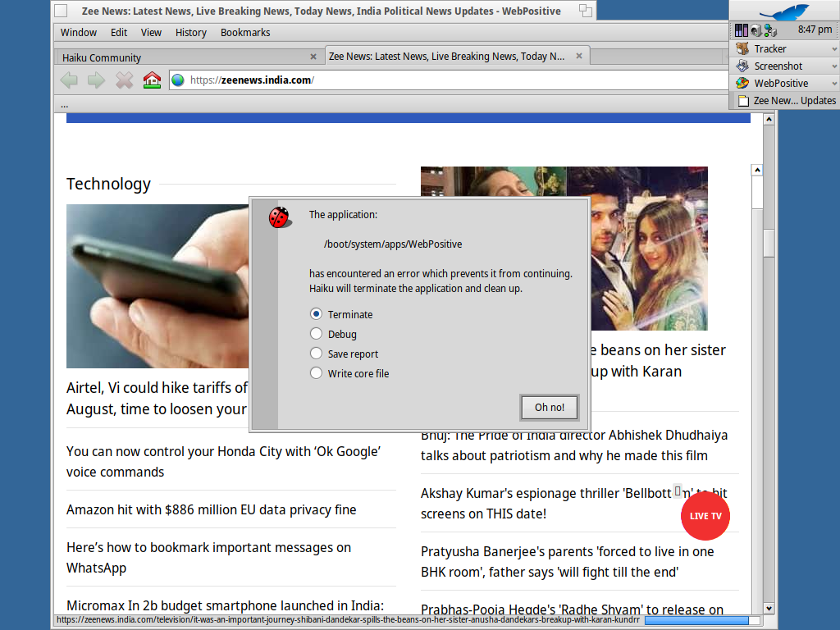The width and height of the screenshot is (840, 630).
Task: Open the WhatsApp bookmark messages article
Action: tap(209, 558)
